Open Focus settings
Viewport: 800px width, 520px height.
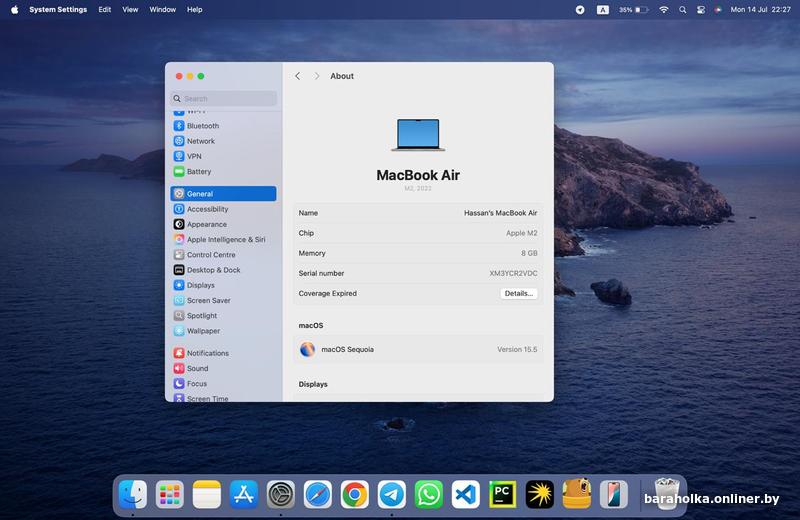(x=224, y=384)
